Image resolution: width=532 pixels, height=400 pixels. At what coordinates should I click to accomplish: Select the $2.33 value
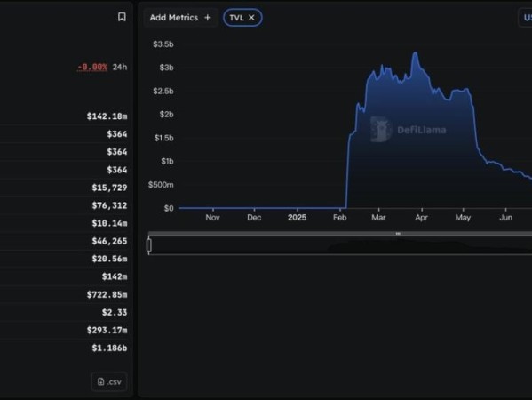(115, 312)
